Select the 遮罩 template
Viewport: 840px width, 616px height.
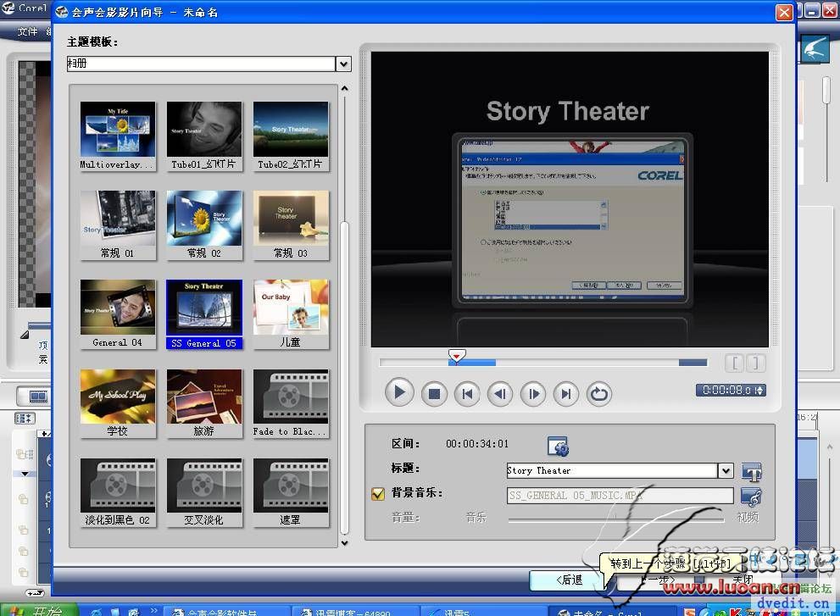(291, 492)
